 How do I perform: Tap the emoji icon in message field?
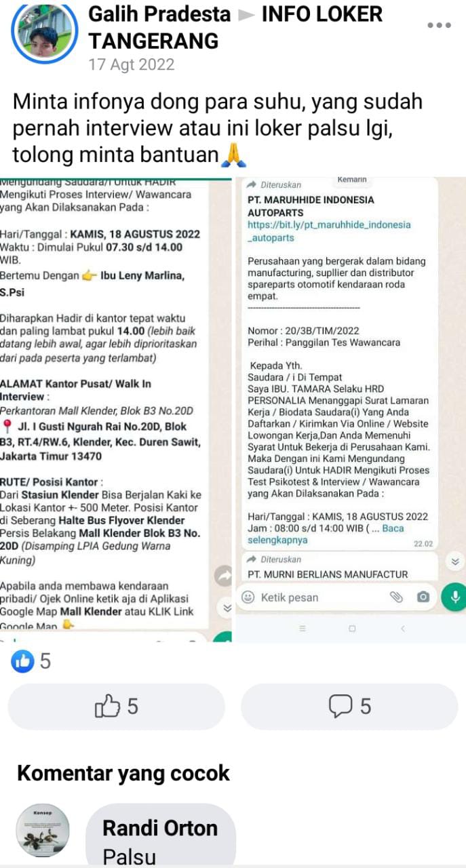click(x=248, y=597)
